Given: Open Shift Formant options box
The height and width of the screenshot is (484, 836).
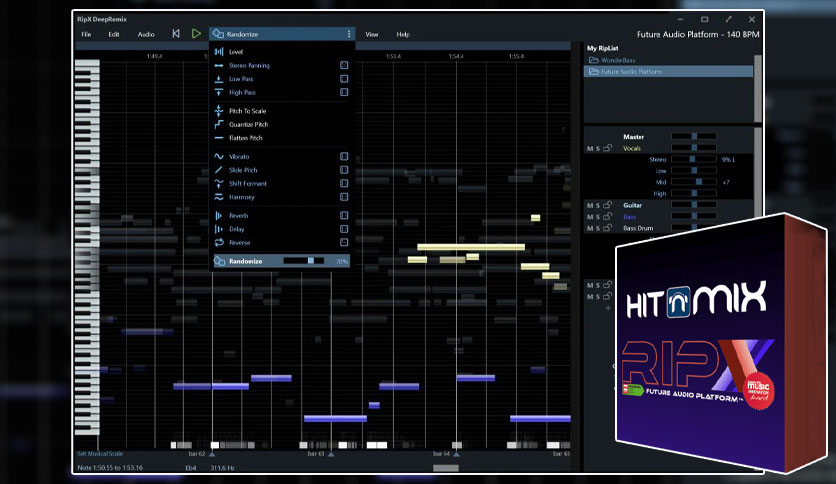Looking at the screenshot, I should 344,183.
